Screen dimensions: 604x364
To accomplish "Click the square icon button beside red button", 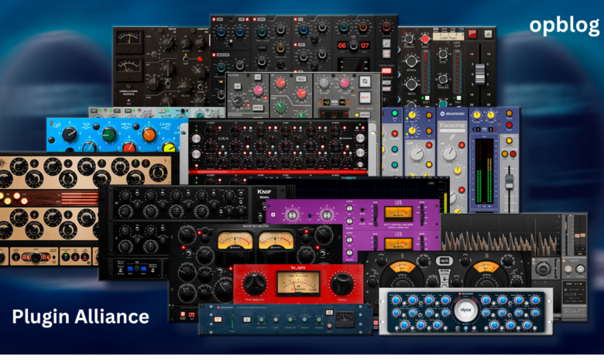I will coord(489,34).
